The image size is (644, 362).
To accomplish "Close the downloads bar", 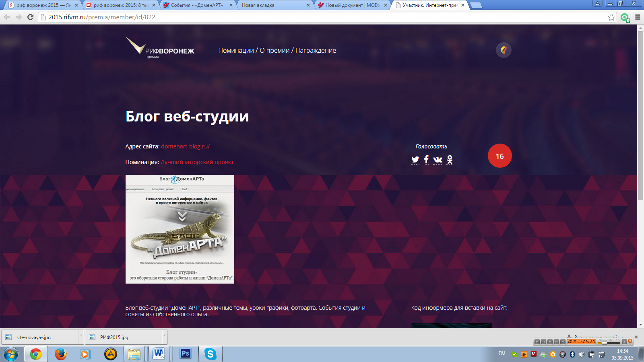I will pyautogui.click(x=636, y=337).
